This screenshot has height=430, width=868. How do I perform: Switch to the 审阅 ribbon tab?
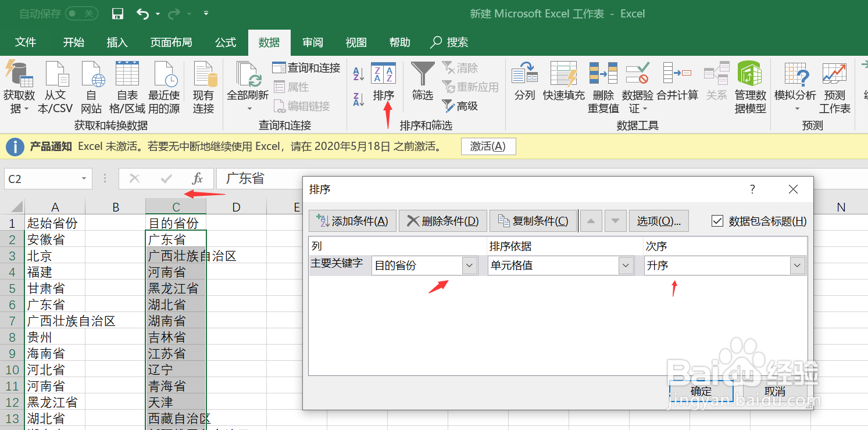click(313, 42)
